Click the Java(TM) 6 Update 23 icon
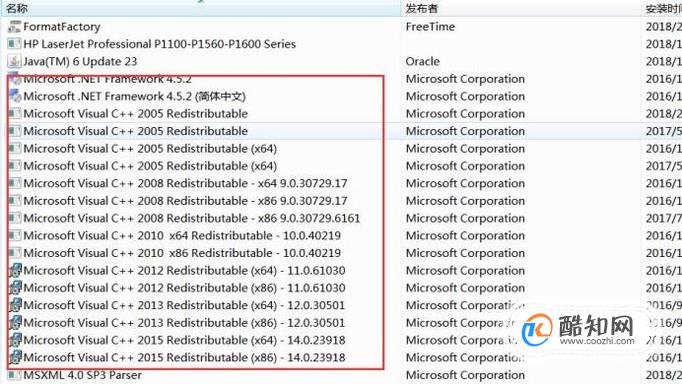This screenshot has height=384, width=682. click(14, 62)
